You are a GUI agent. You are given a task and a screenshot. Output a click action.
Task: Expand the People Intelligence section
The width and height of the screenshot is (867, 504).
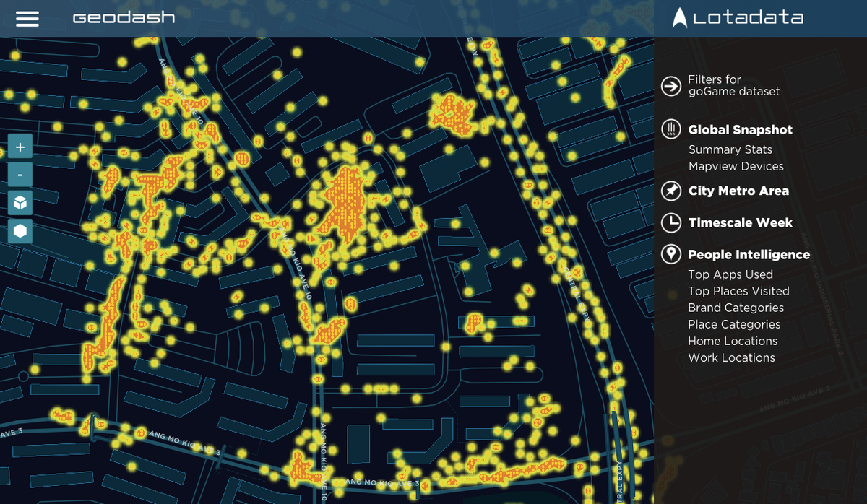747,254
